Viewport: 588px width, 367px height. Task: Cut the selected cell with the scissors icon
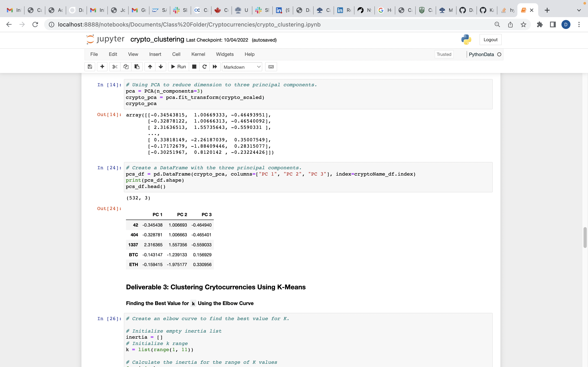(x=115, y=66)
